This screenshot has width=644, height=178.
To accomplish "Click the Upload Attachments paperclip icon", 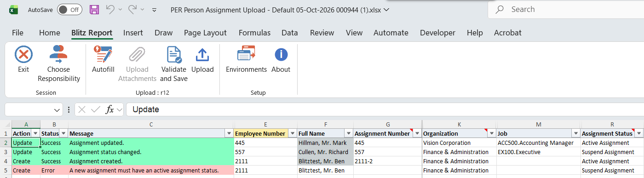I will click(137, 54).
